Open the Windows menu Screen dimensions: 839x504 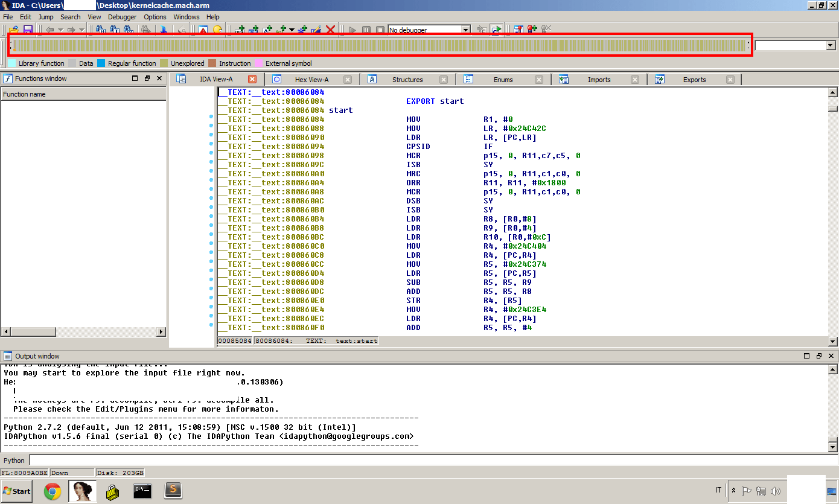click(187, 17)
